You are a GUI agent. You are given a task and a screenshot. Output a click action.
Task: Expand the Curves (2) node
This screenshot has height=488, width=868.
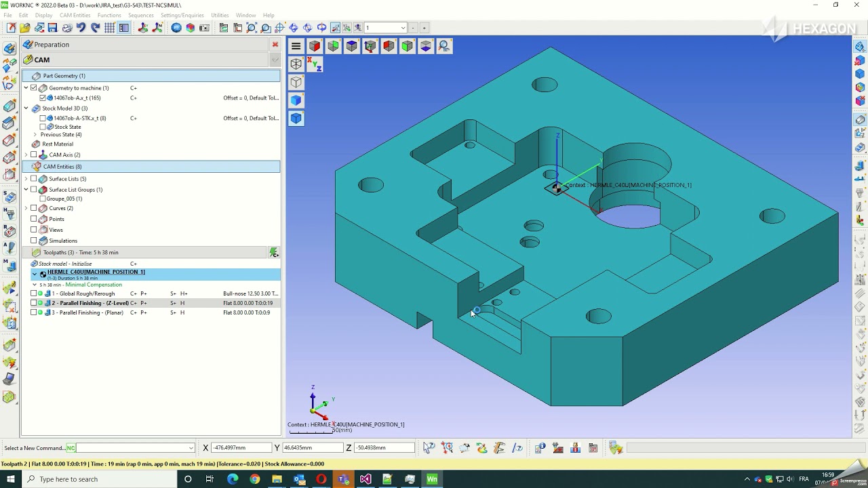click(x=26, y=208)
